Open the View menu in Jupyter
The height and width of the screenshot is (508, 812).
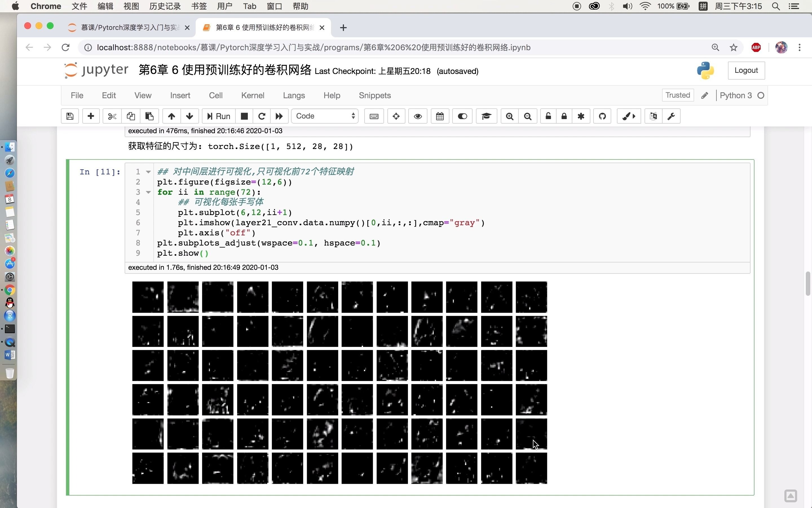pos(143,95)
